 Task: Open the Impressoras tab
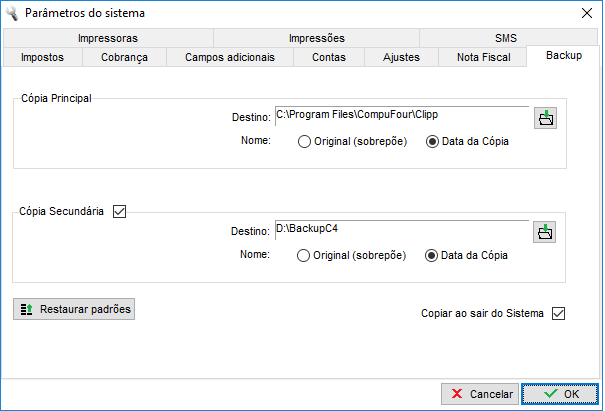(x=108, y=38)
